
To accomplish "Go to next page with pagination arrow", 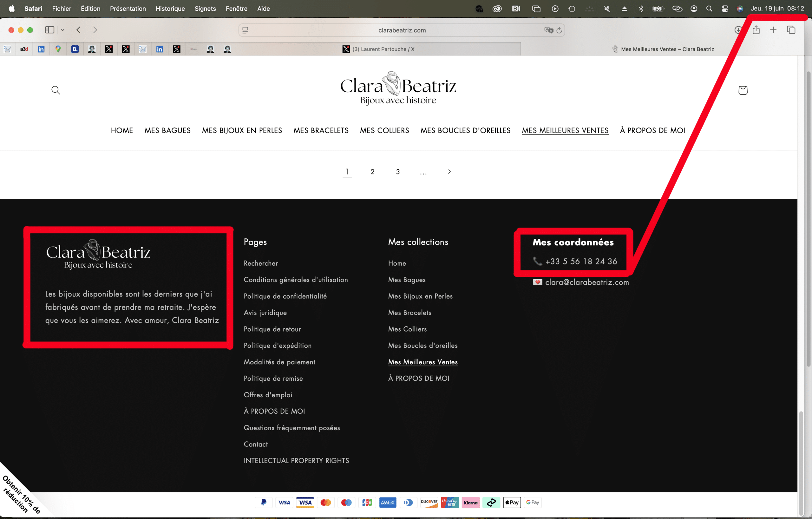I will (x=449, y=172).
